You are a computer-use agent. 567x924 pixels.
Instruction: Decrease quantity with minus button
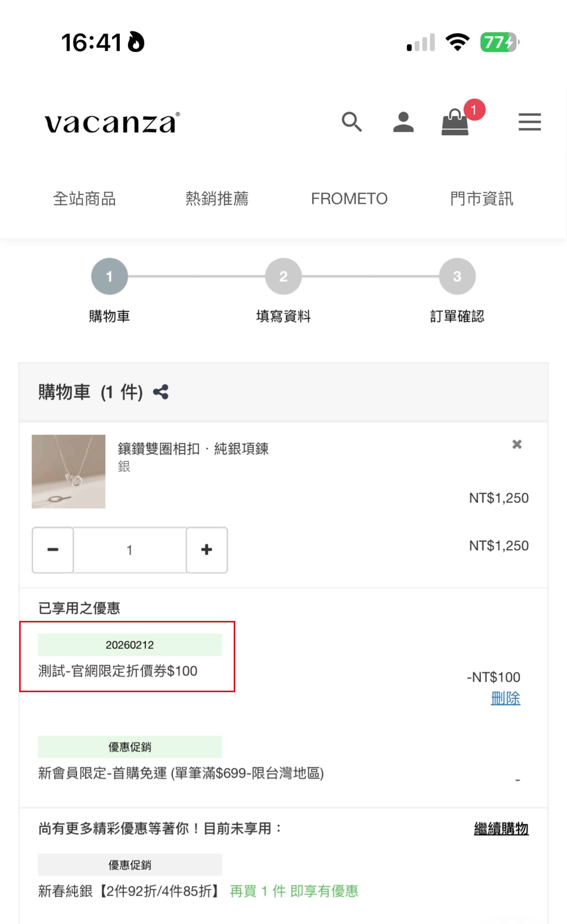(53, 550)
